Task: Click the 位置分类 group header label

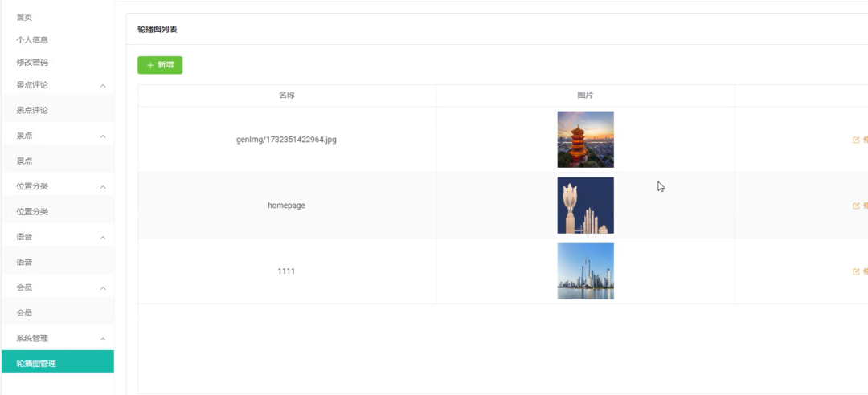Action: click(32, 186)
